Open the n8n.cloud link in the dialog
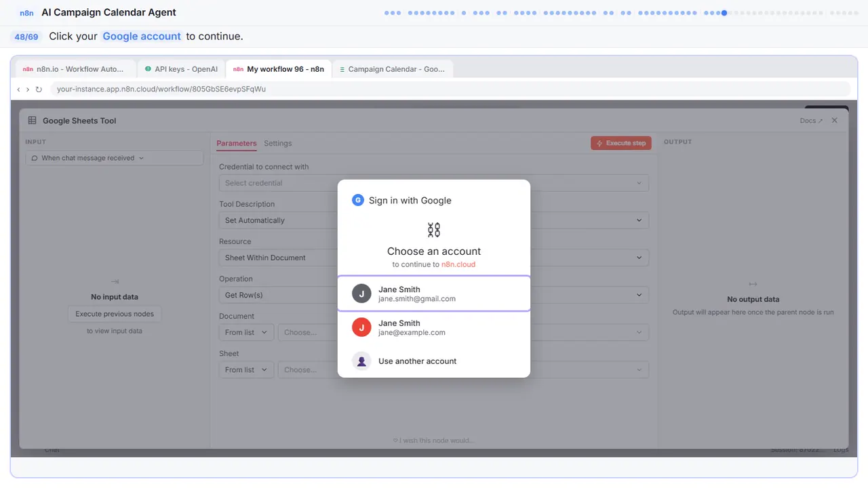 pyautogui.click(x=458, y=264)
